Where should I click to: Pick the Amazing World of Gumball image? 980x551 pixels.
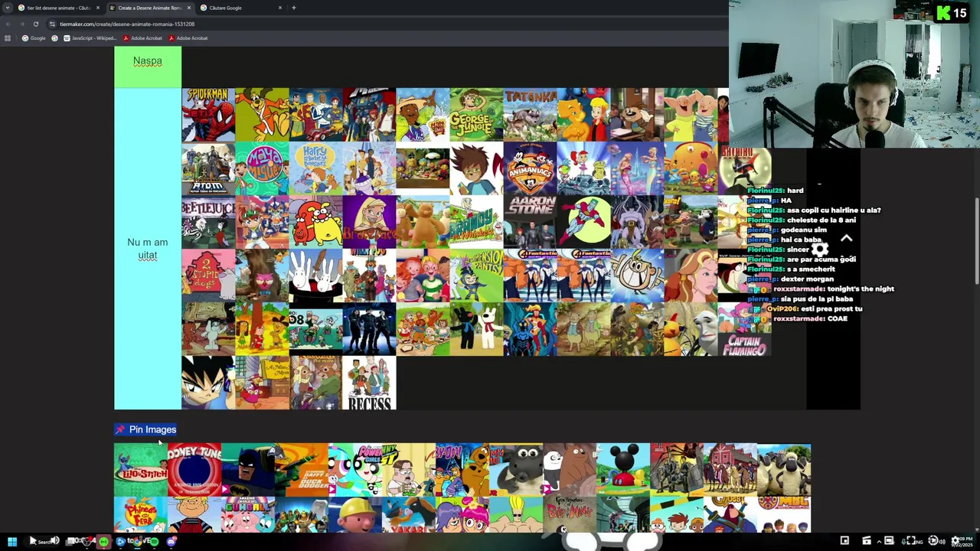pyautogui.click(x=248, y=514)
